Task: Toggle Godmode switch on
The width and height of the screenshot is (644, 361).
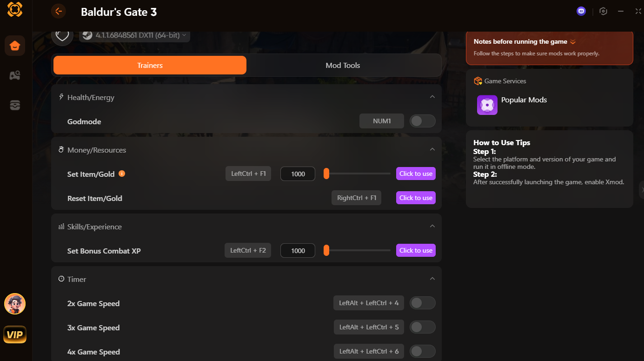Action: click(x=422, y=121)
